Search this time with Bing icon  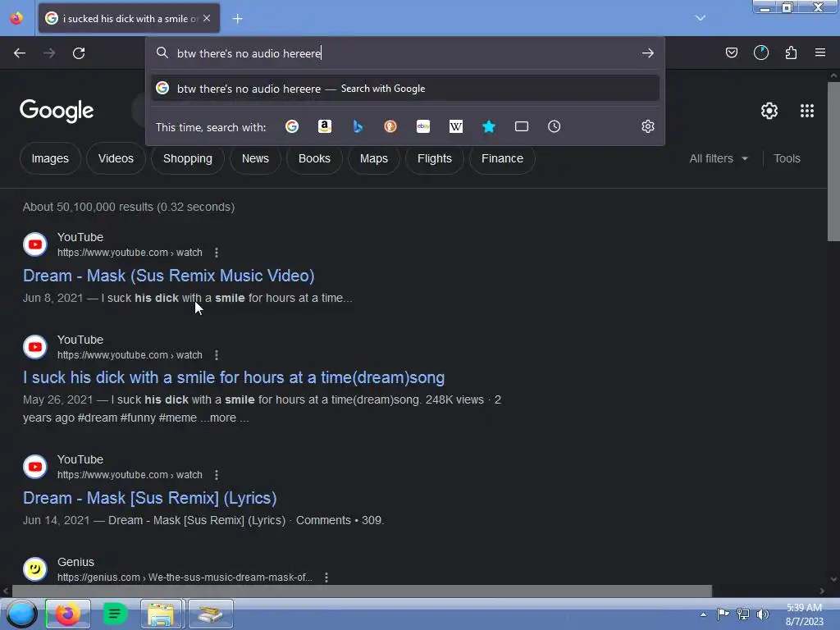tap(358, 126)
